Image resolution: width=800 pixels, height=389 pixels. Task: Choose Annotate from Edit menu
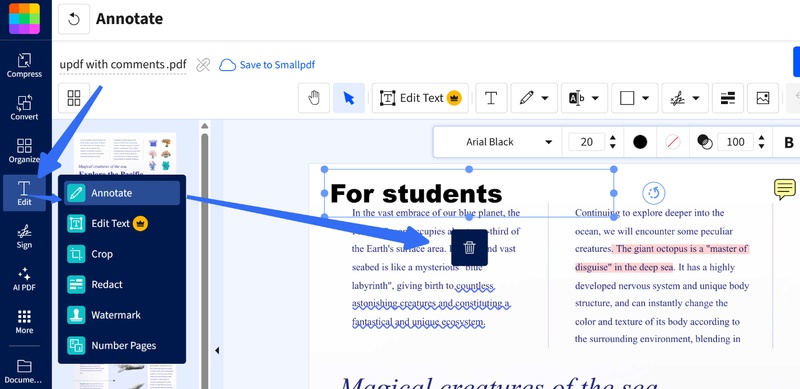click(122, 193)
